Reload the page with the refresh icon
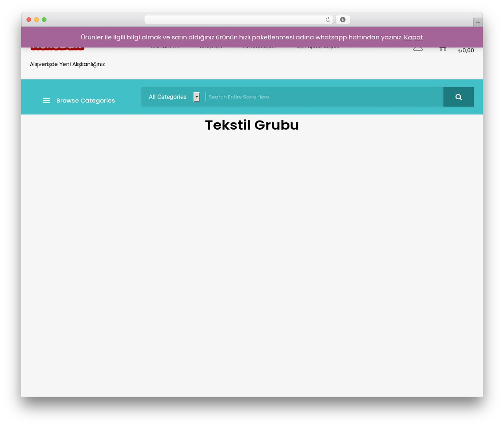The image size is (504, 427). coord(328,20)
